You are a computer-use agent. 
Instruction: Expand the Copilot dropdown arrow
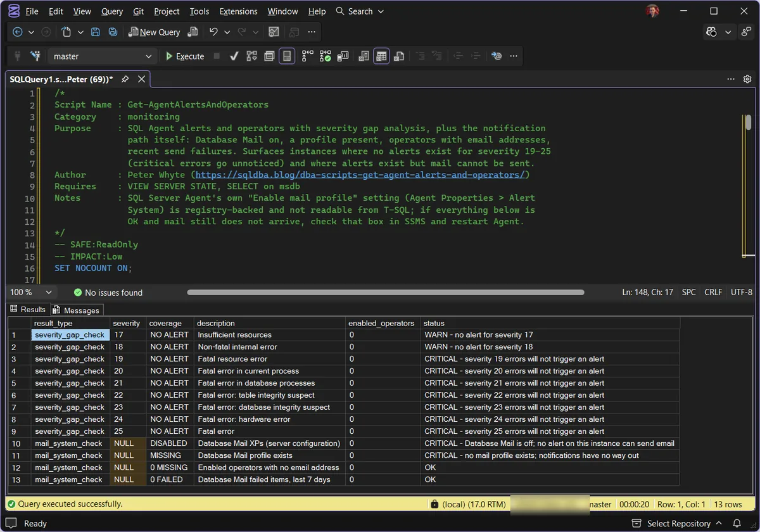(x=728, y=32)
